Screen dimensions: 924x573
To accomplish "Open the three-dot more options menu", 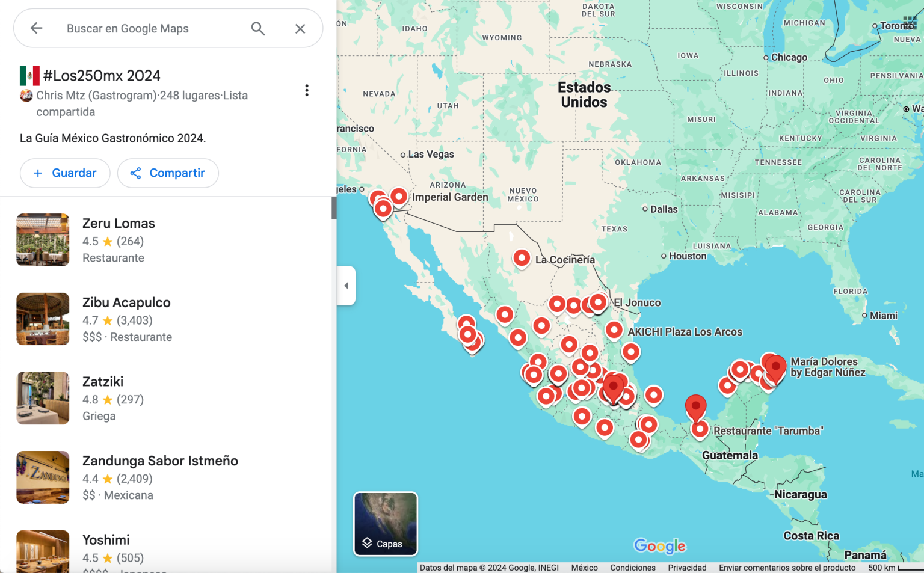I will tap(307, 90).
